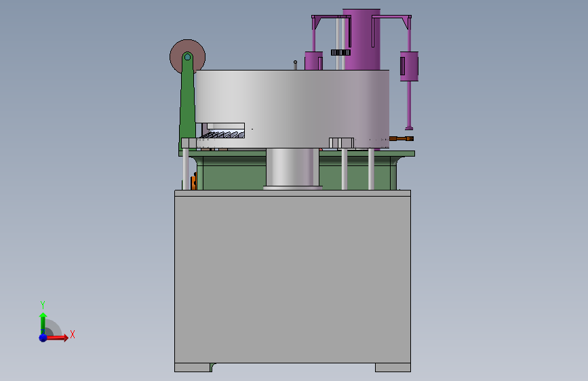
Task: Select the purple block on the right rod
Action: pyautogui.click(x=409, y=66)
